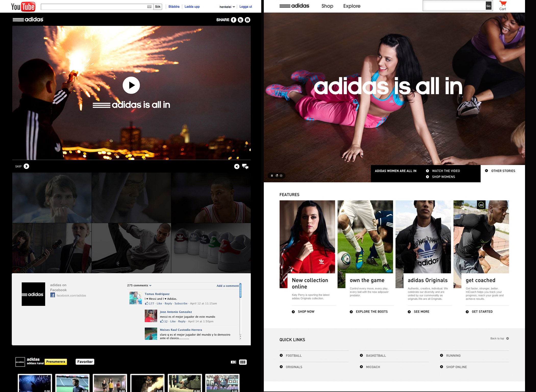Viewport: 536px width, 392px height.
Task: Share on Twitter via circular t icon
Action: click(240, 20)
